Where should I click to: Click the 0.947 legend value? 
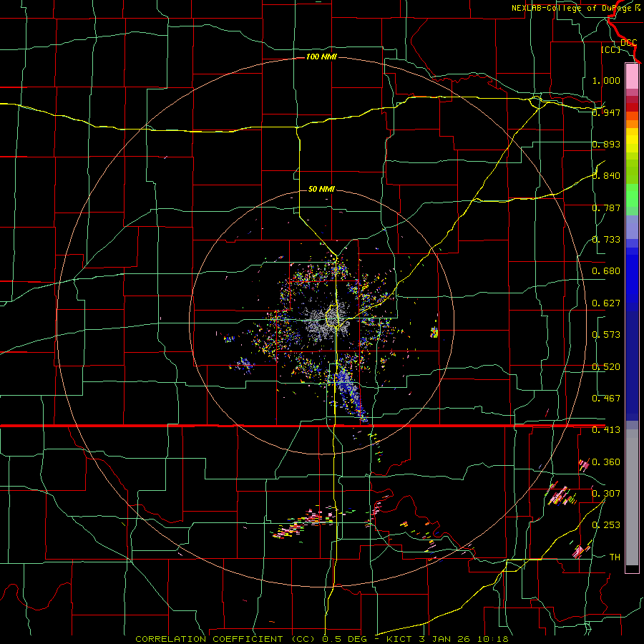coord(606,112)
